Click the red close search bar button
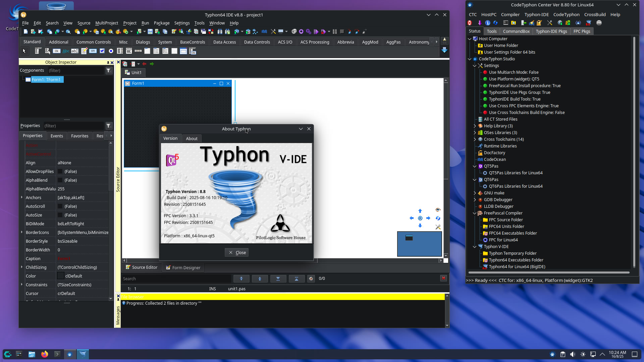This screenshot has width=644, height=362. [443, 278]
